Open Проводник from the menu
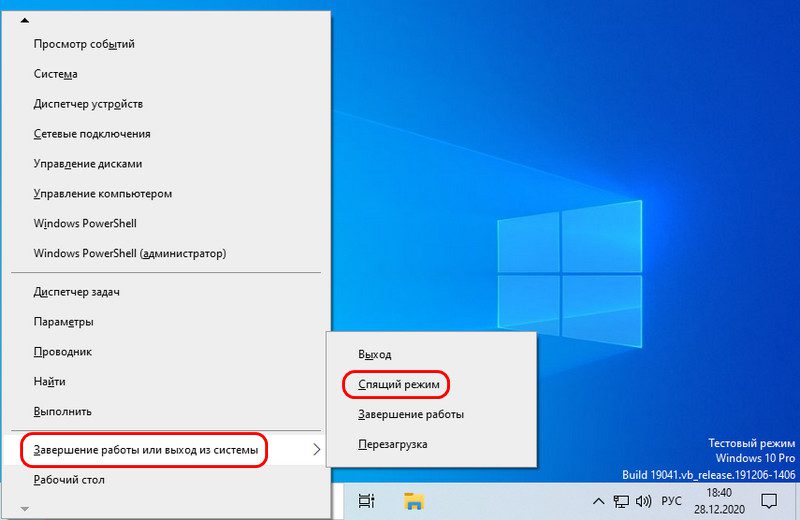Screen dimensions: 800x520 (x=166, y=352)
